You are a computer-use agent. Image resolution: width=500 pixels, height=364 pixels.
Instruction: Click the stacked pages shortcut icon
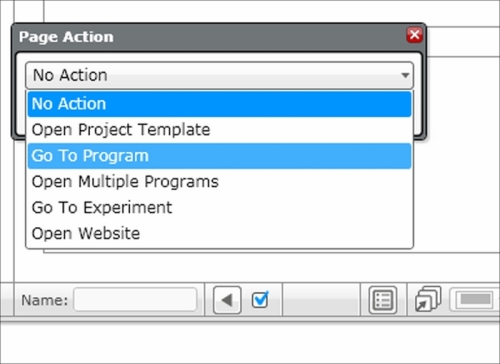click(x=428, y=299)
